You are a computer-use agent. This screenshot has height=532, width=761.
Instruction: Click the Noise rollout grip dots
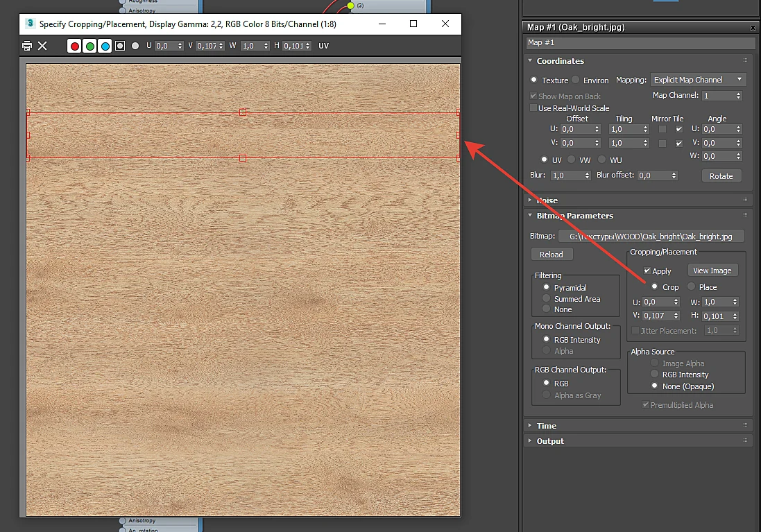pos(745,199)
